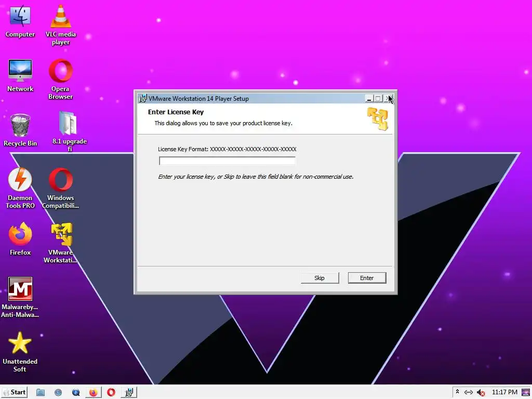Screen dimensions: 532x399
Task: Click the Enter button in setup dialog
Action: [x=367, y=278]
